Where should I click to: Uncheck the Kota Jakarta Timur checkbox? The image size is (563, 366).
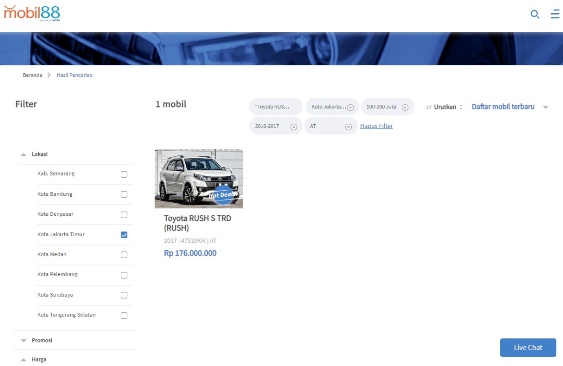click(x=124, y=235)
